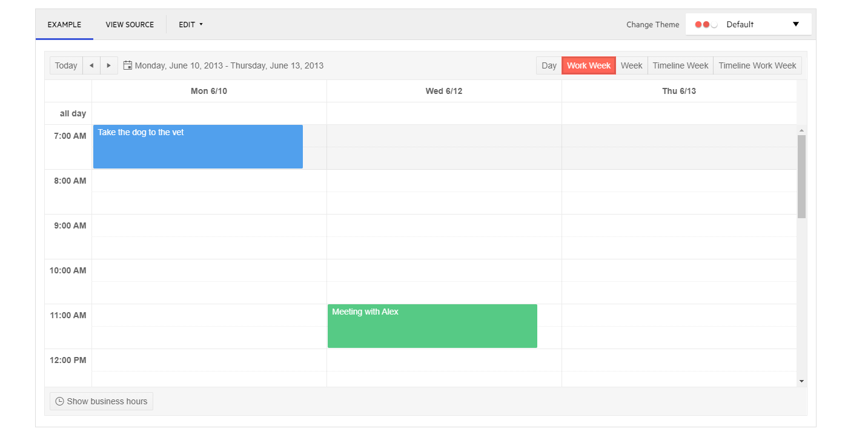
Task: Switch to Timeline Week view
Action: click(x=680, y=65)
